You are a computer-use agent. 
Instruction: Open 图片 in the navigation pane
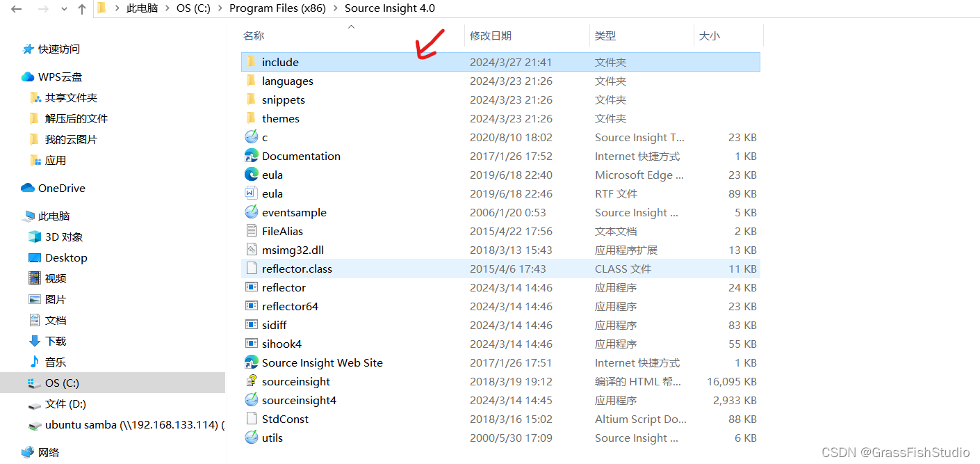click(x=56, y=299)
